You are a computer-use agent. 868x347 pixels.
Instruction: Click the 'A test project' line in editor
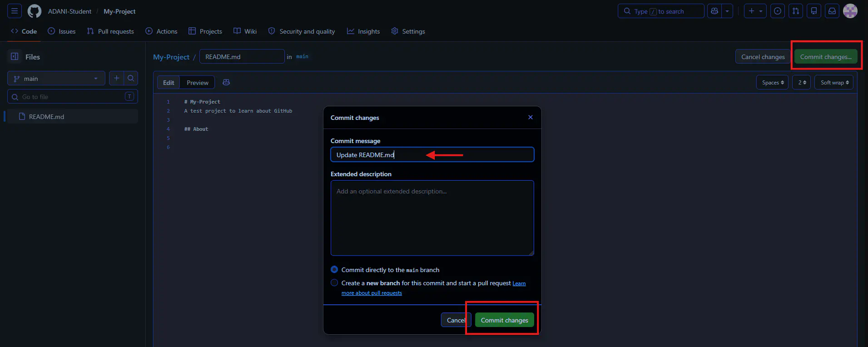(x=238, y=111)
